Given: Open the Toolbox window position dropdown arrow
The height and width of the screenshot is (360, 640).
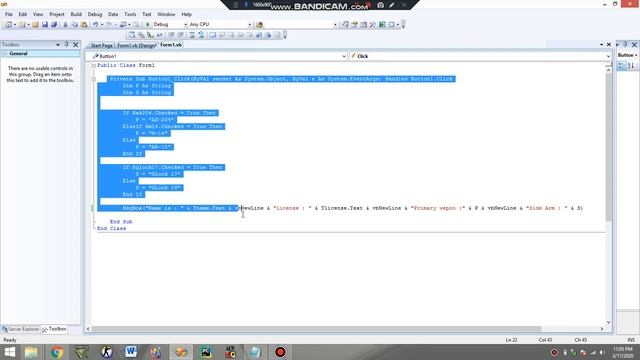Looking at the screenshot, I should pos(58,44).
